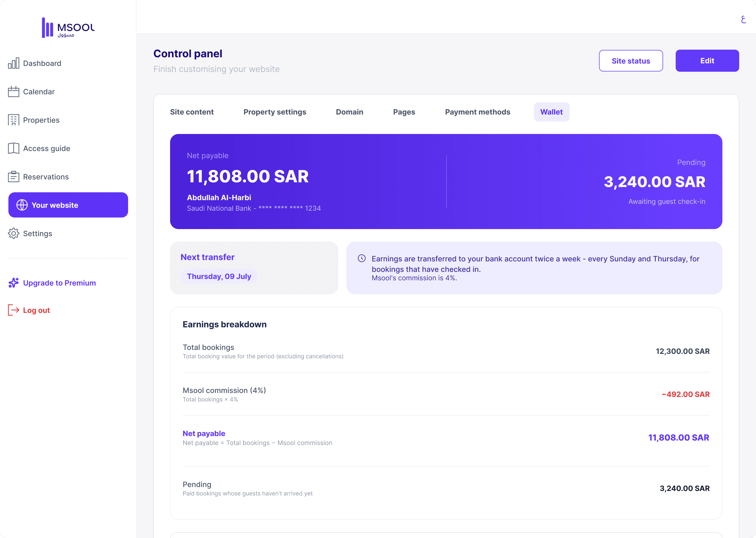Open Reservations in sidebar
Viewport: 756px width, 538px height.
point(68,177)
